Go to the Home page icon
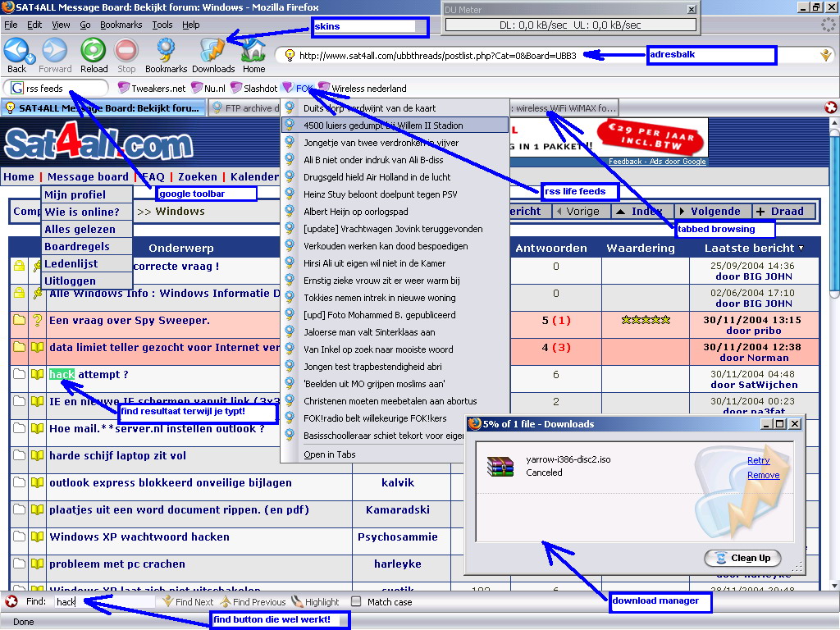The height and width of the screenshot is (630, 840). coord(253,51)
